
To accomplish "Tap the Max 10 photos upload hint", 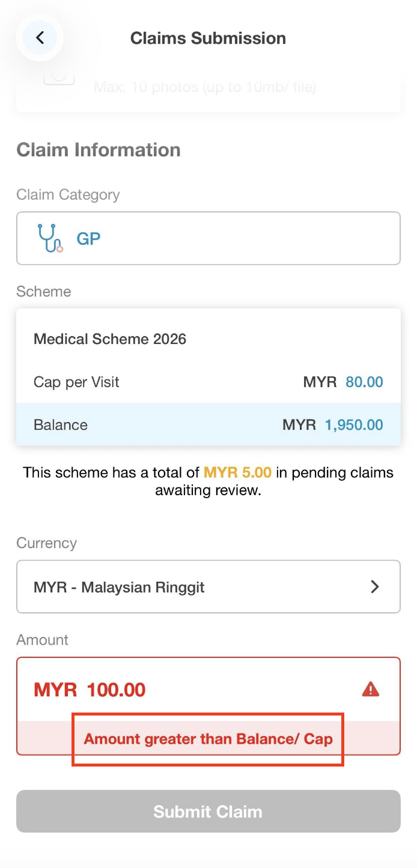I will click(204, 88).
